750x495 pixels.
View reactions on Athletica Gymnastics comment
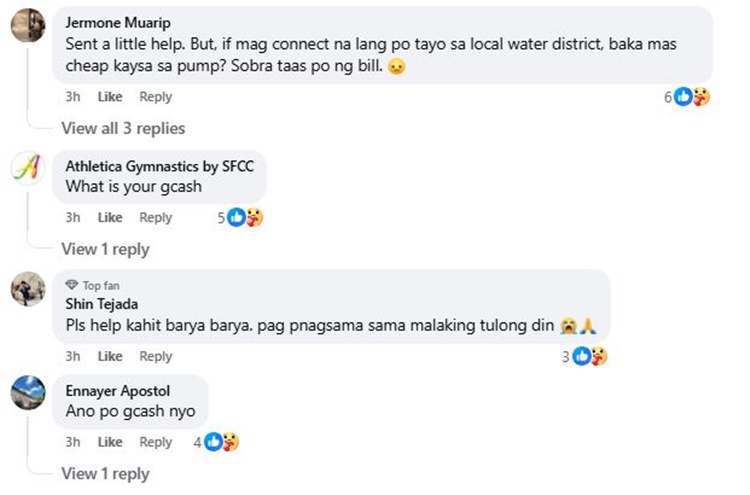click(244, 217)
